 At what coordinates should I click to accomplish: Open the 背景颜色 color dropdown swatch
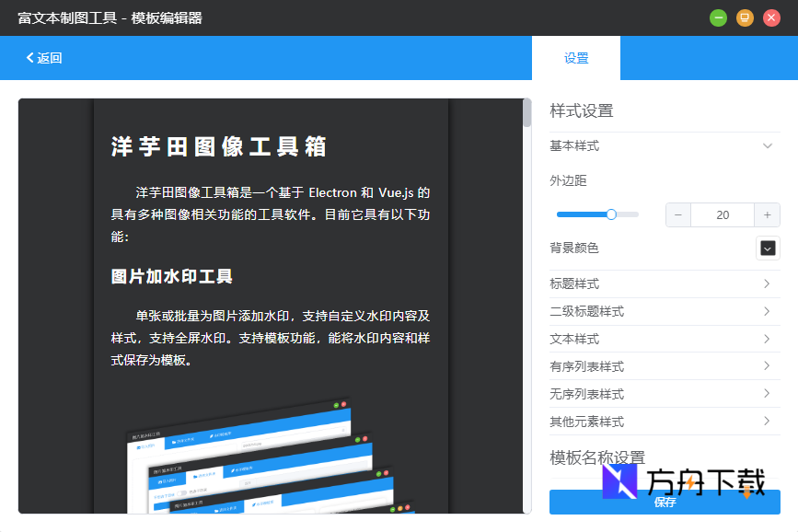coord(768,248)
